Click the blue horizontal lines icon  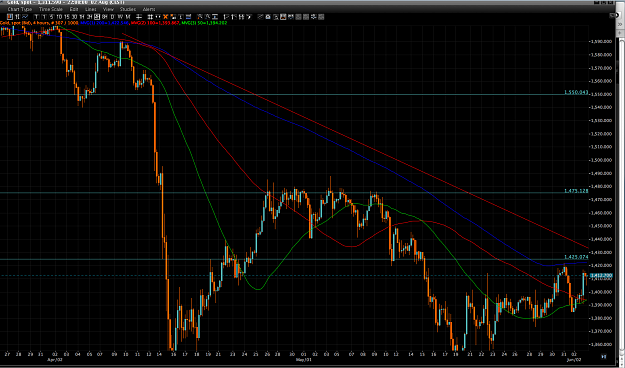click(x=188, y=16)
